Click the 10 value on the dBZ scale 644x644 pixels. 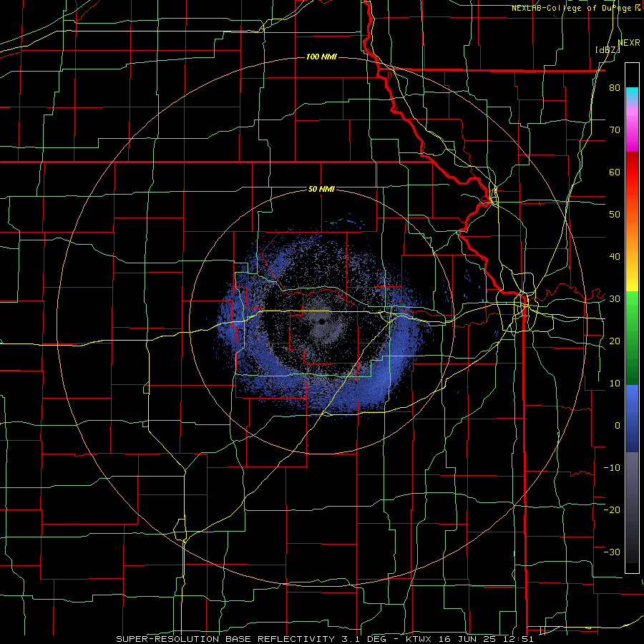tap(615, 384)
